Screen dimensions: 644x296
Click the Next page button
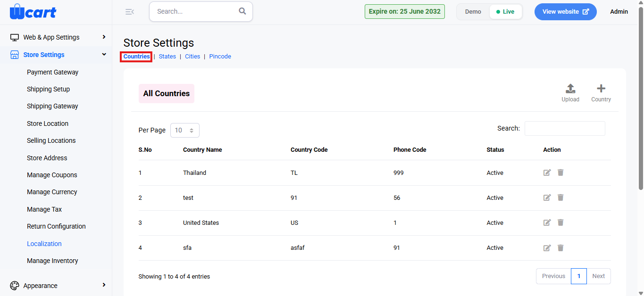coord(598,276)
